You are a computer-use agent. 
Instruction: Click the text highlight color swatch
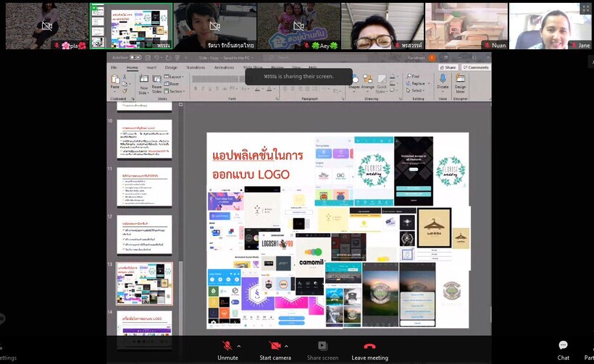tap(257, 89)
